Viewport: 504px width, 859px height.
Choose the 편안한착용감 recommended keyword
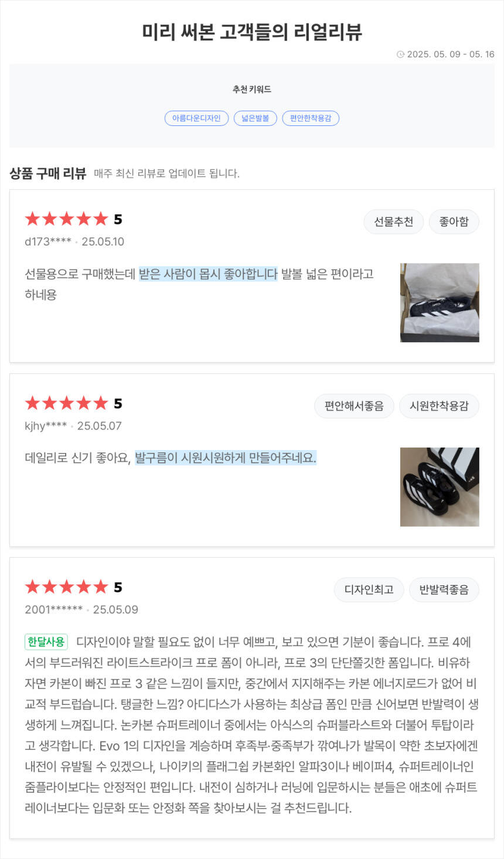click(311, 118)
